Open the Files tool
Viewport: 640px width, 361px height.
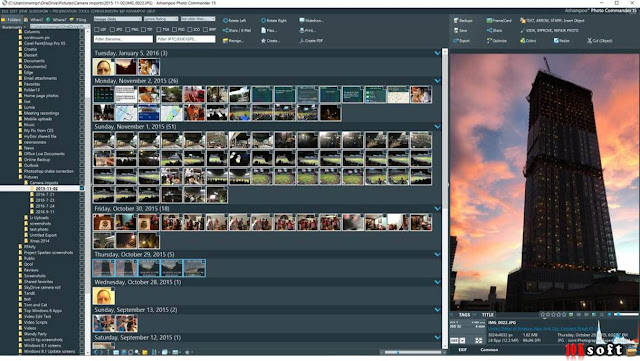269,31
